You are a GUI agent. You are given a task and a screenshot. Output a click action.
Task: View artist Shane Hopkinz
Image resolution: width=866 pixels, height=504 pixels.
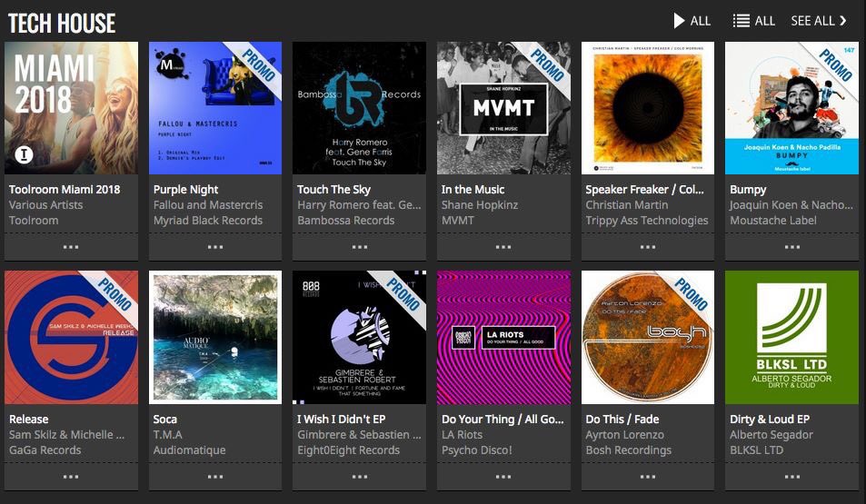pos(480,205)
